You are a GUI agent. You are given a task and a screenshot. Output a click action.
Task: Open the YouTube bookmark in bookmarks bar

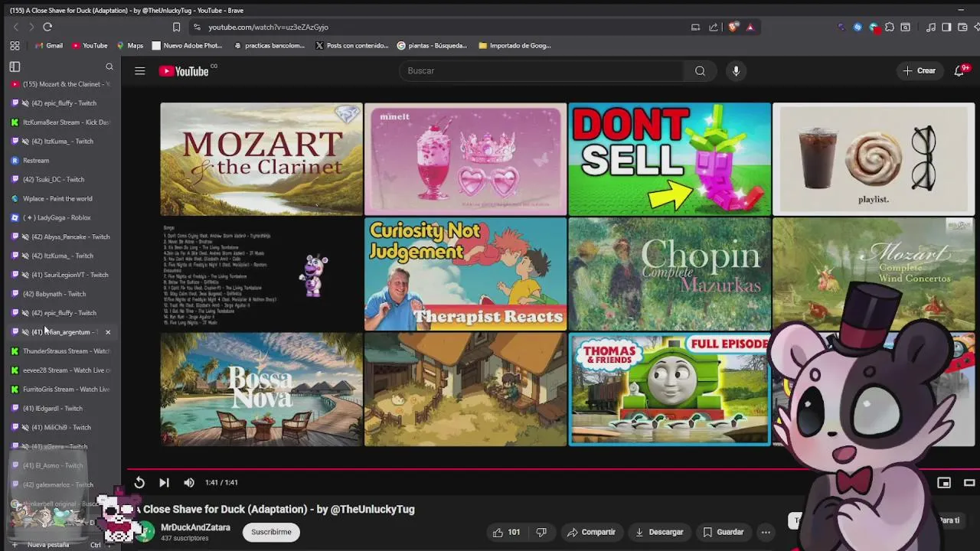click(x=90, y=45)
